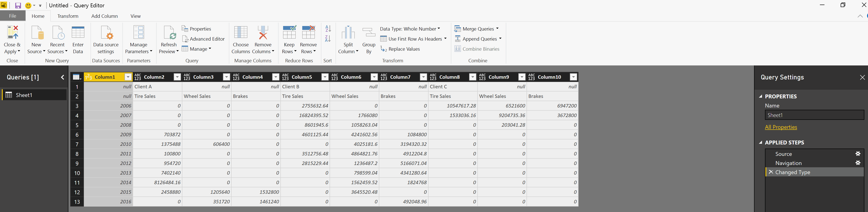The height and width of the screenshot is (212, 868).
Task: Open the Column2 filter dropdown
Action: [x=177, y=77]
